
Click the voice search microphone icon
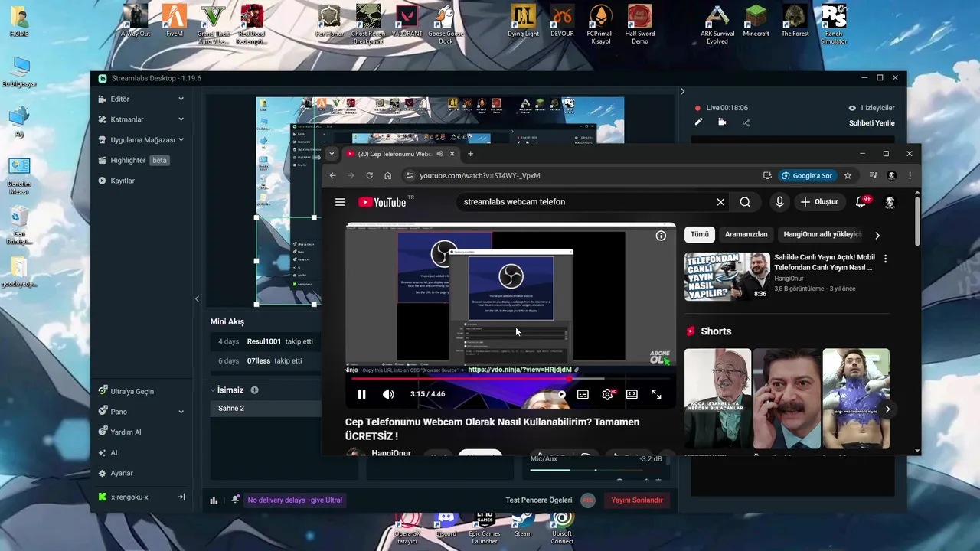(x=779, y=202)
